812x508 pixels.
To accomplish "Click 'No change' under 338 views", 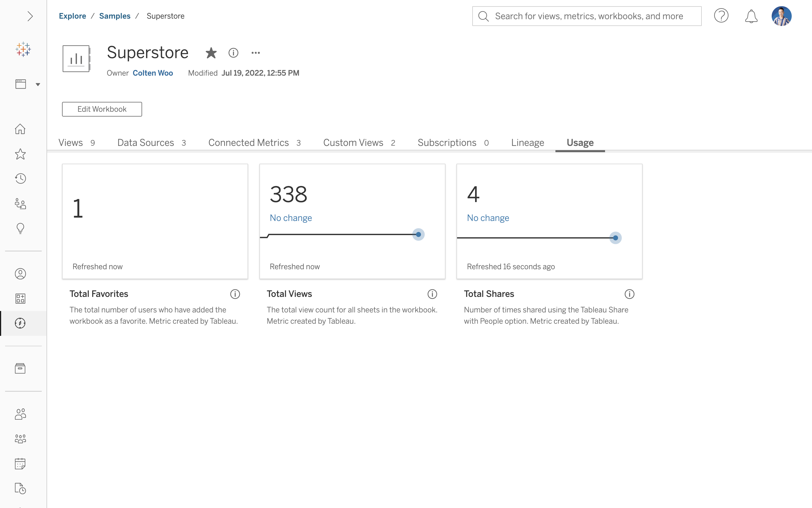I will click(x=291, y=218).
